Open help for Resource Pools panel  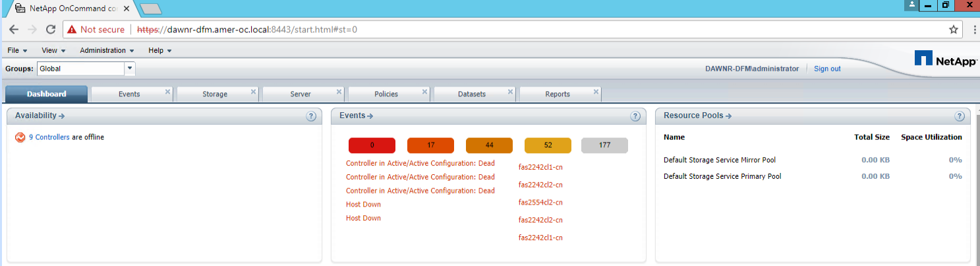tap(960, 116)
